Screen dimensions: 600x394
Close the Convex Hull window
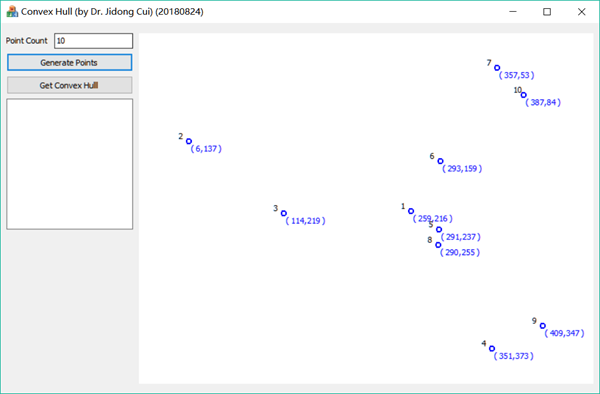click(x=582, y=11)
